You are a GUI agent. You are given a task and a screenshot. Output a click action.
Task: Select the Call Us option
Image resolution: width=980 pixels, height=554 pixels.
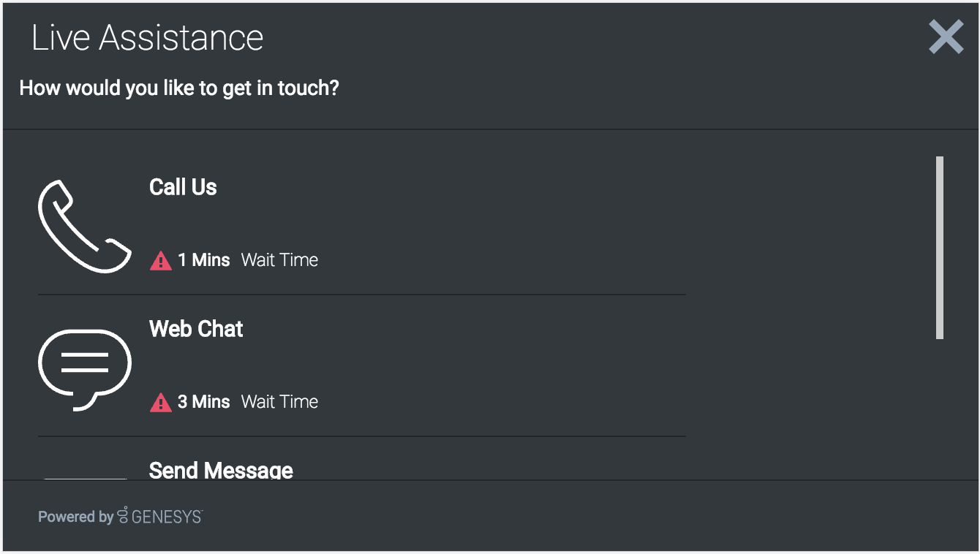tap(183, 187)
